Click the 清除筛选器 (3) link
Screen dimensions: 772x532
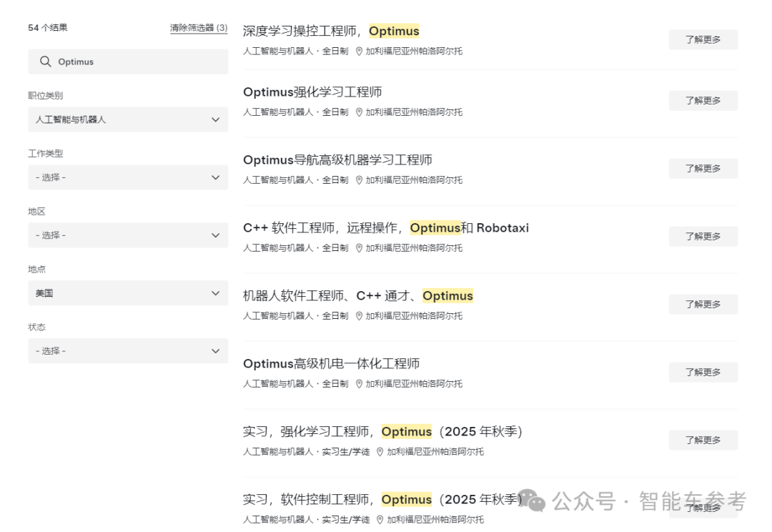point(199,28)
